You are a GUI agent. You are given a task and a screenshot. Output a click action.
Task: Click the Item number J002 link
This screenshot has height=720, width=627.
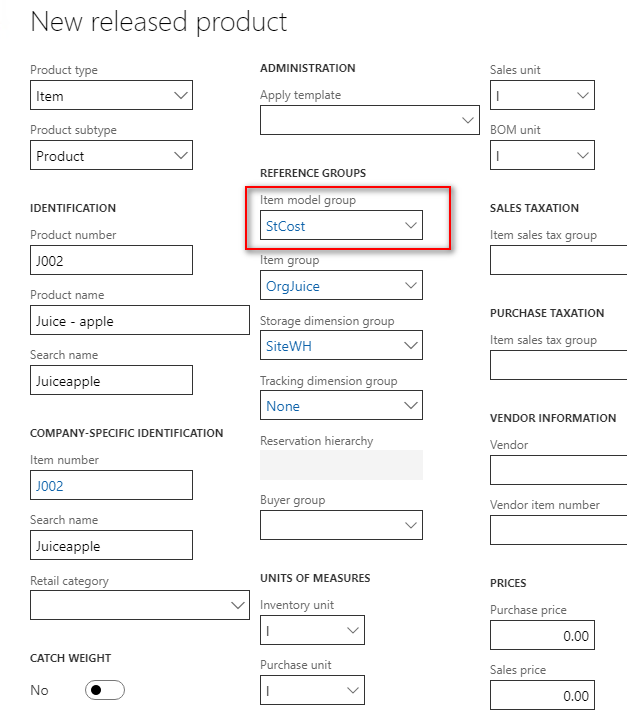click(50, 486)
